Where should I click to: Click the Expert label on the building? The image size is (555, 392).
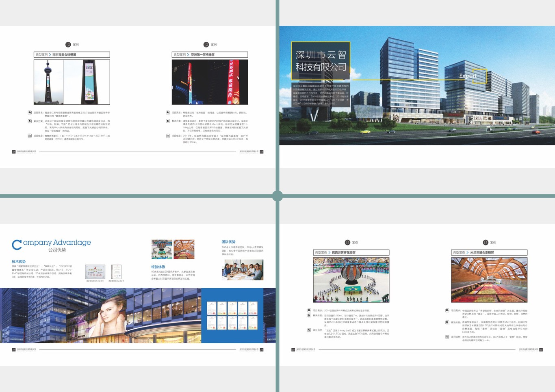[x=468, y=76]
